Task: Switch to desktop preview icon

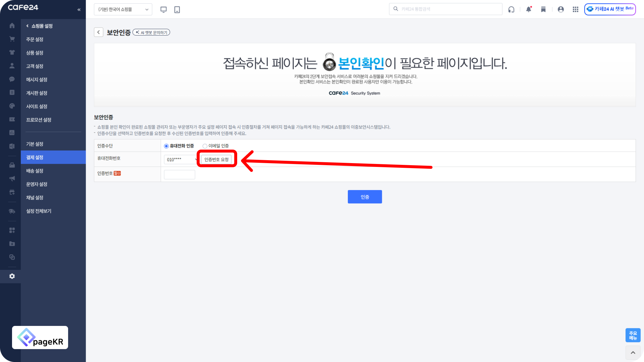Action: 163,9
